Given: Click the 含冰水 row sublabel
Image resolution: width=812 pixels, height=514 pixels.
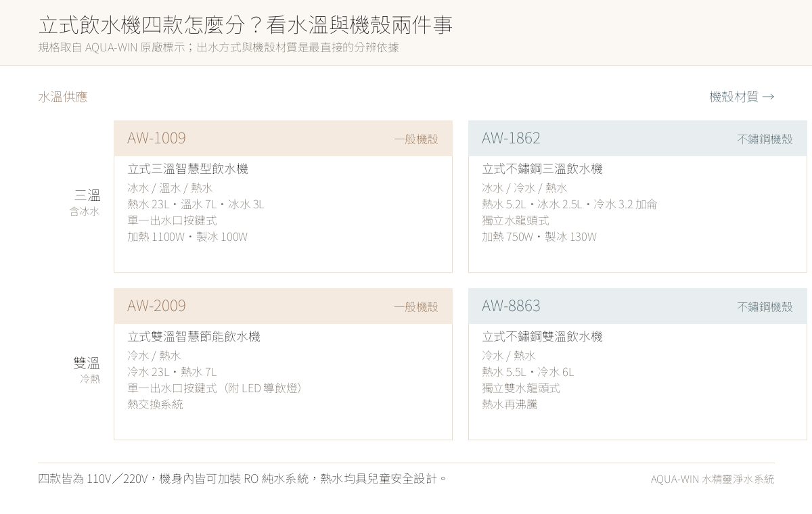Looking at the screenshot, I should (x=85, y=212).
